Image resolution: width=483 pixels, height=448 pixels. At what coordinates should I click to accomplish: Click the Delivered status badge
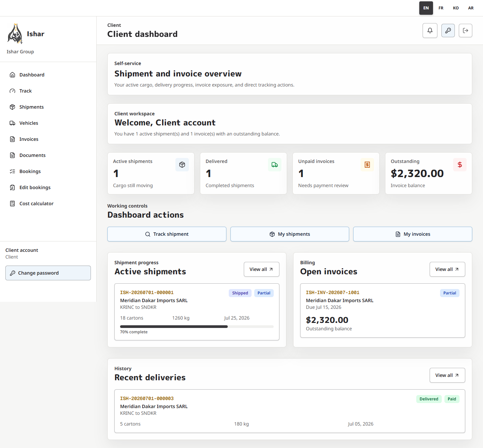pos(429,399)
